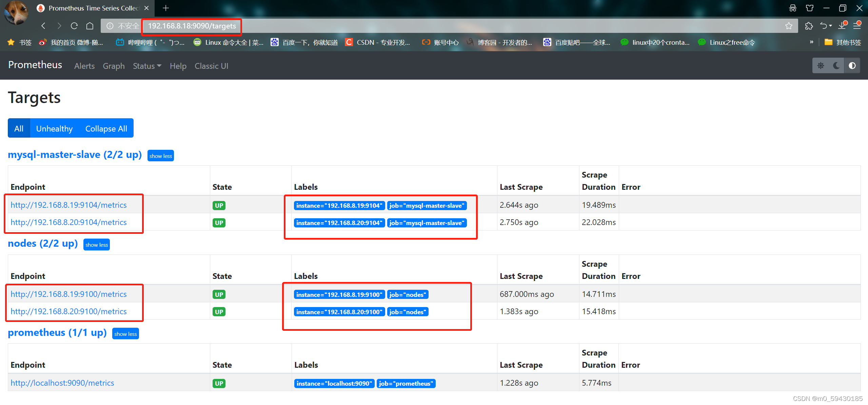Open http://192.168.8.20:9100/metrics endpoint link

68,311
